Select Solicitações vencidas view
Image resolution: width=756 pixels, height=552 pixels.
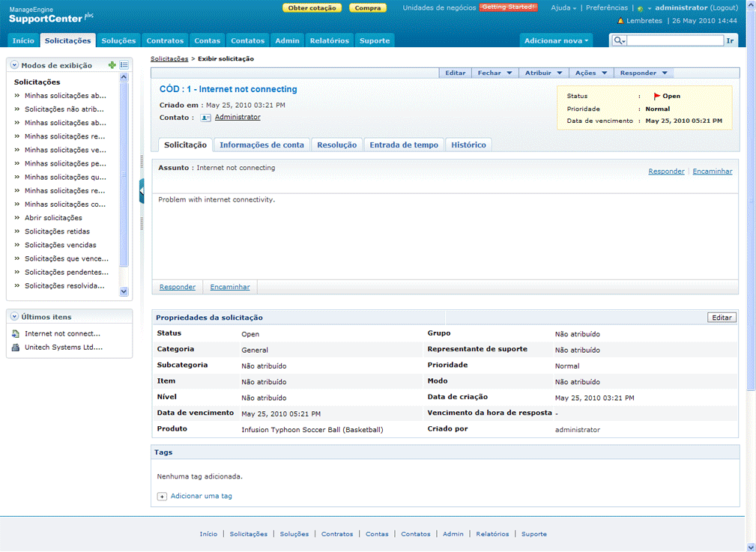tap(60, 245)
